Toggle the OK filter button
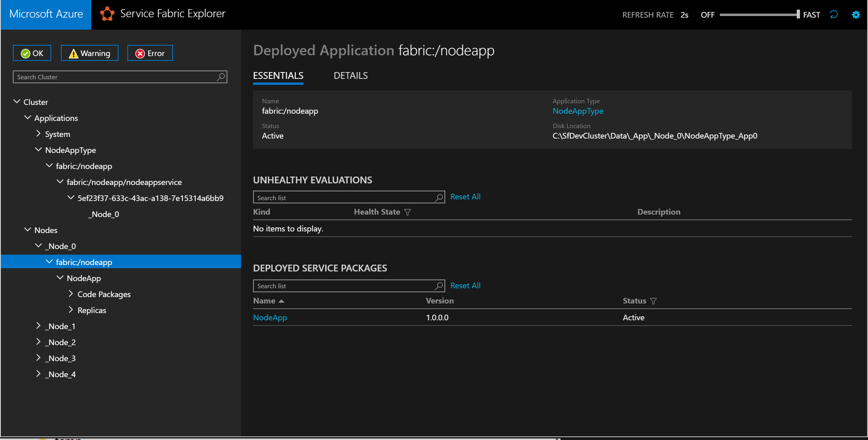The image size is (868, 440). [32, 53]
